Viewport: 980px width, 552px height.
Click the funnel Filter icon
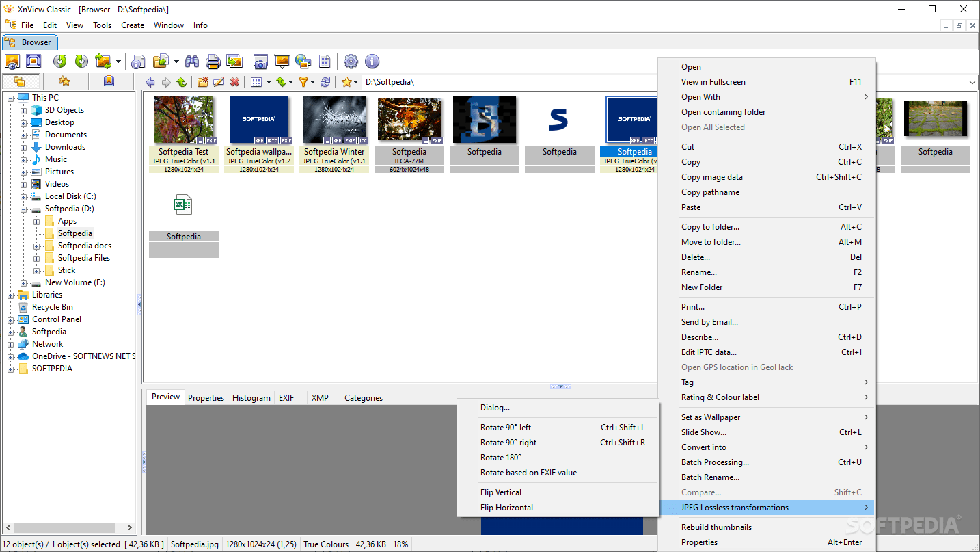click(x=303, y=82)
